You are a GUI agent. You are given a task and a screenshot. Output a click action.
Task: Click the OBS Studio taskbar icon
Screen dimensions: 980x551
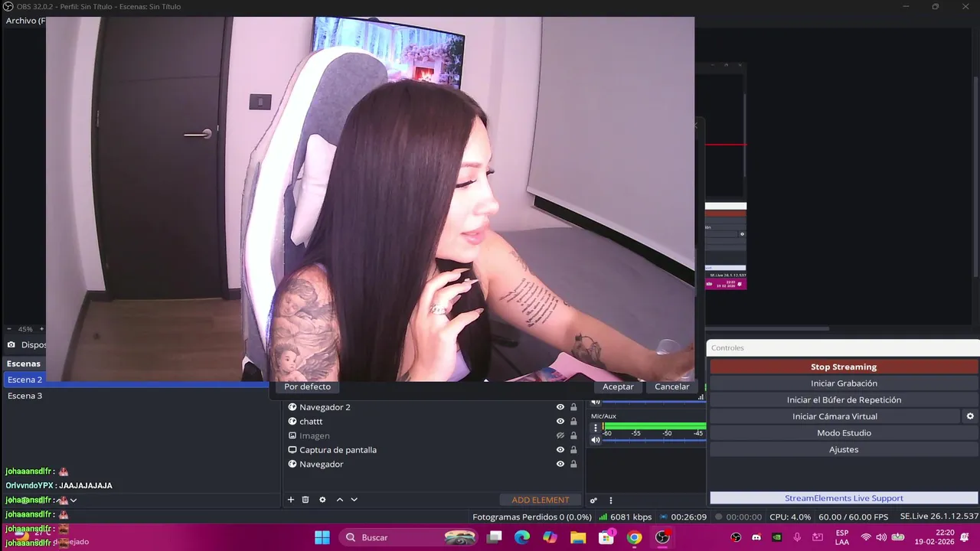tap(662, 537)
